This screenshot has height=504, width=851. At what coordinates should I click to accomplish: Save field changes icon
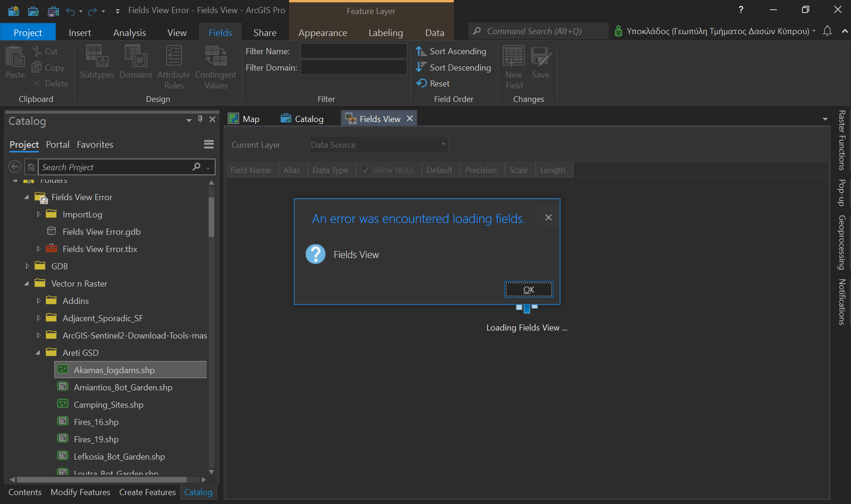541,57
